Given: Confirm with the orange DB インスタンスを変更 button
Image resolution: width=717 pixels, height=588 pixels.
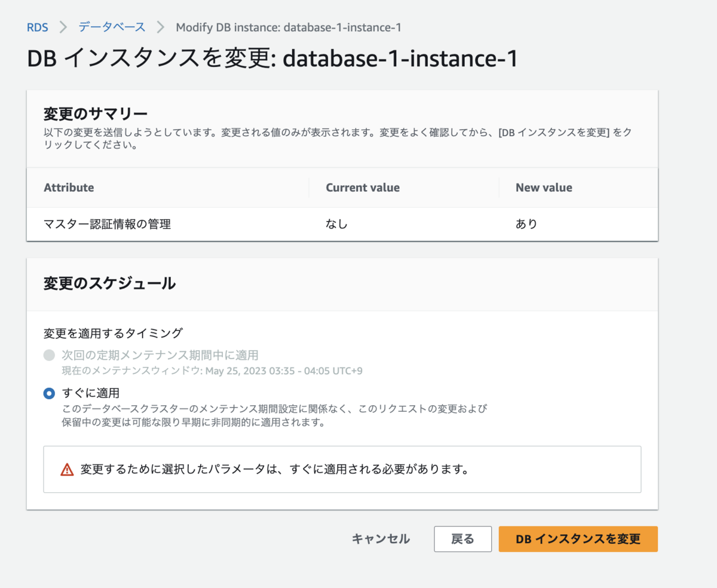Looking at the screenshot, I should click(x=578, y=539).
